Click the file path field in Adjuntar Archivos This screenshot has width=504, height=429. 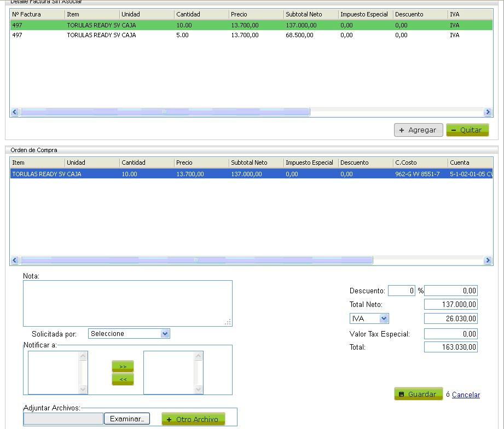[x=63, y=419]
